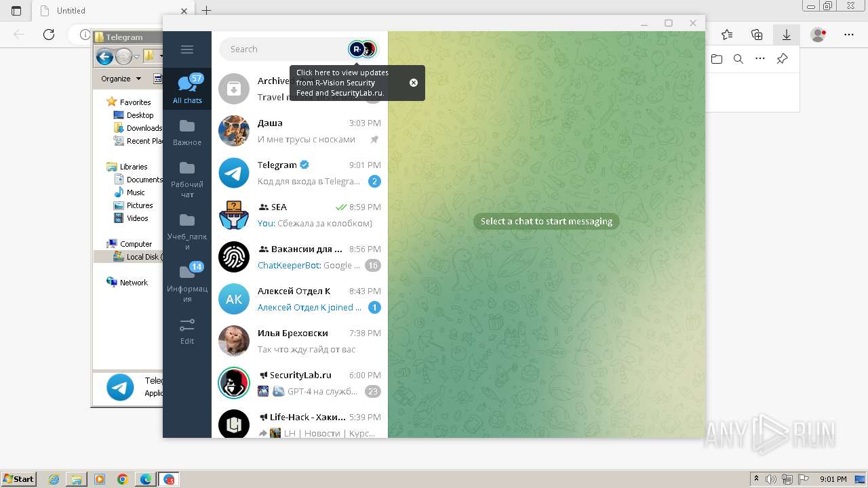
Task: Click the Explorer window Back arrow
Action: 104,56
